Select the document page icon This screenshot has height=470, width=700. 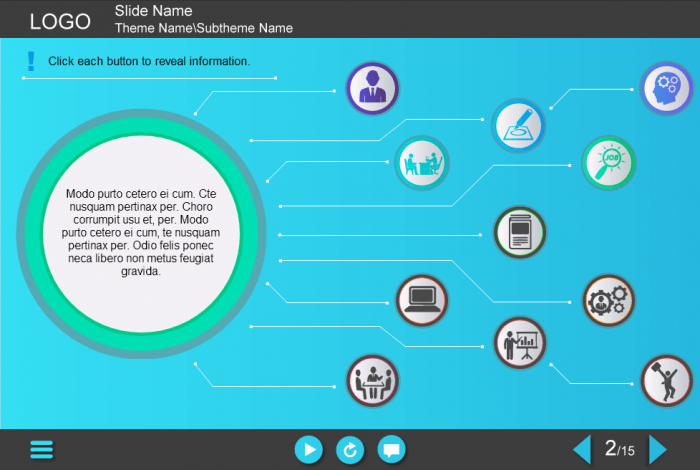tap(520, 232)
